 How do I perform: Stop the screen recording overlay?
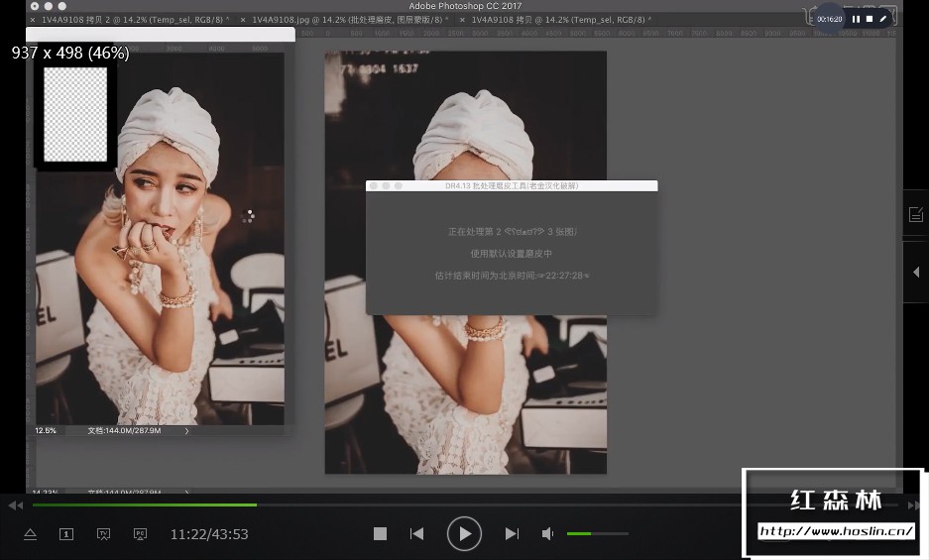(870, 19)
